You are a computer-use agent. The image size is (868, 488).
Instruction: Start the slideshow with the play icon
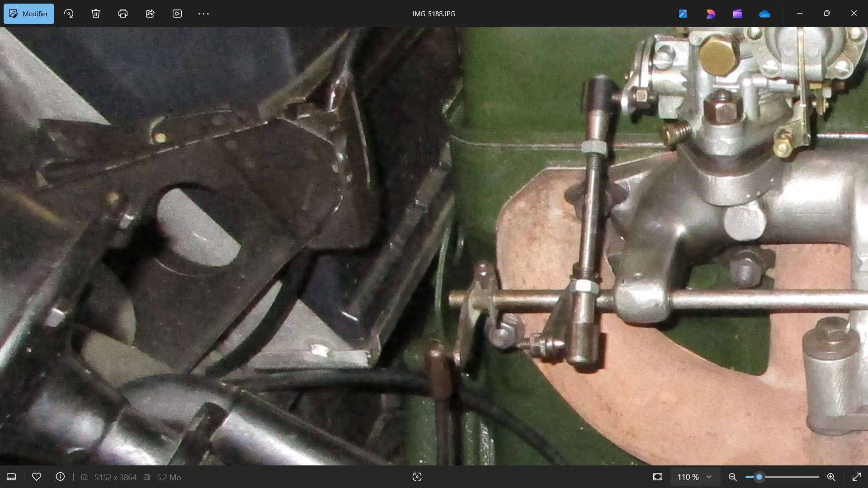click(x=177, y=14)
